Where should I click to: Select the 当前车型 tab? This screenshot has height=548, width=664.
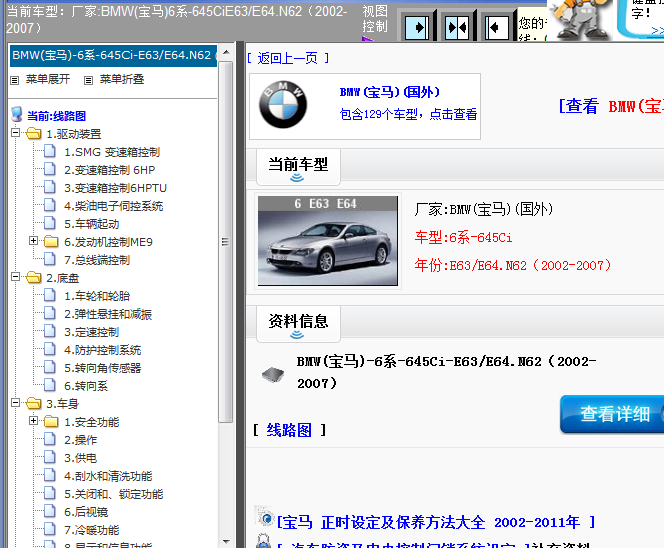pyautogui.click(x=298, y=167)
